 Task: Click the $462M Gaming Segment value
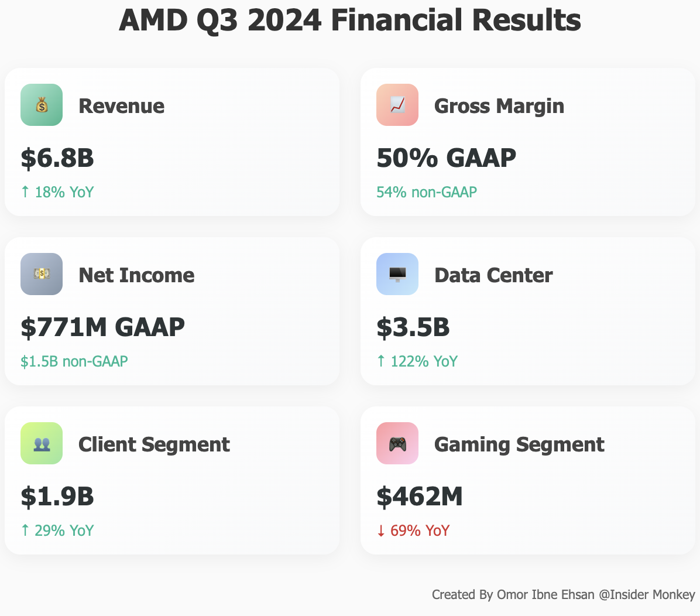420,497
